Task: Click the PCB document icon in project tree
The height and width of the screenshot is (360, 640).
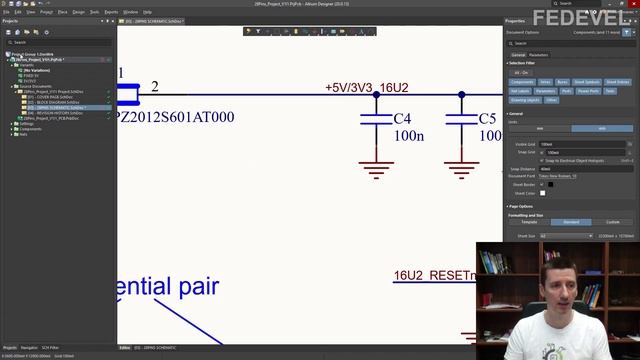Action: (x=20, y=118)
